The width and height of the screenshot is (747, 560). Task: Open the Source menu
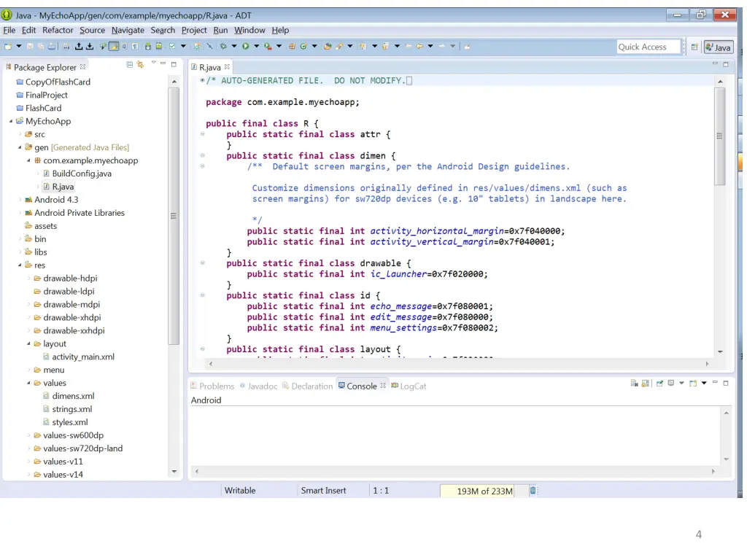pyautogui.click(x=92, y=30)
